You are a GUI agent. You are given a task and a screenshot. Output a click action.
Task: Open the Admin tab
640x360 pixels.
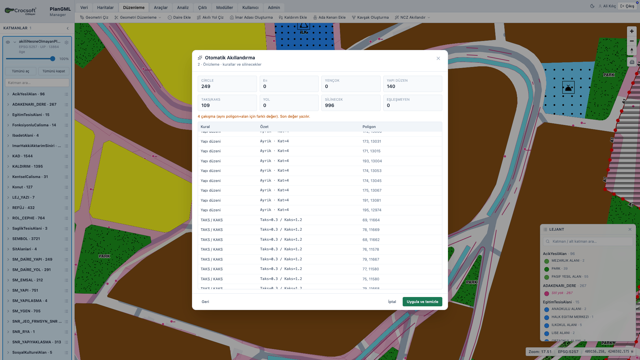click(274, 7)
